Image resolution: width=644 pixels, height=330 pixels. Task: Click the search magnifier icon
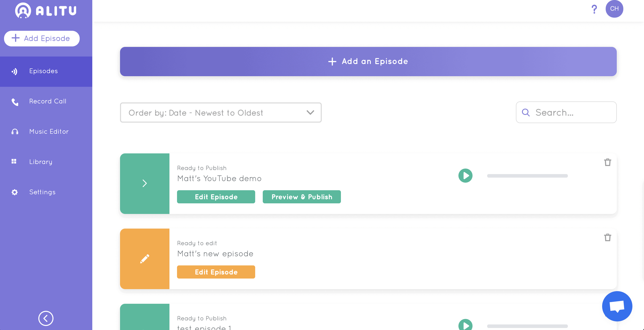pyautogui.click(x=526, y=113)
